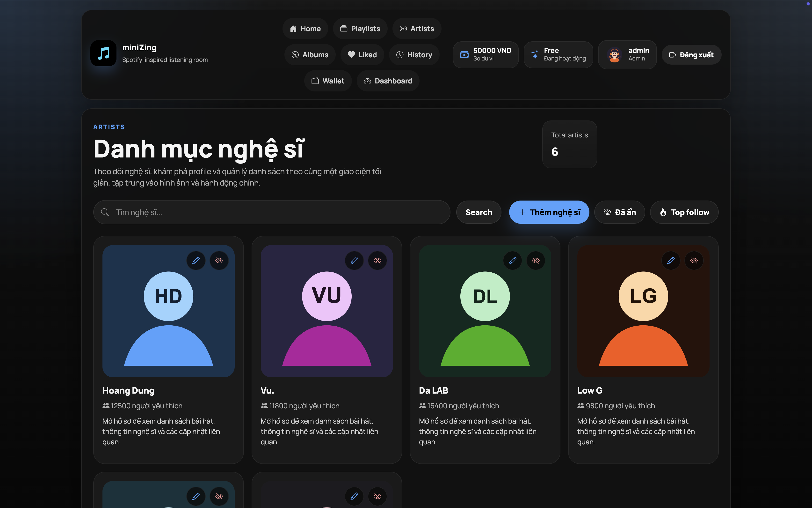Open the LG avatar thumbnail
The image size is (812, 508).
point(643,311)
